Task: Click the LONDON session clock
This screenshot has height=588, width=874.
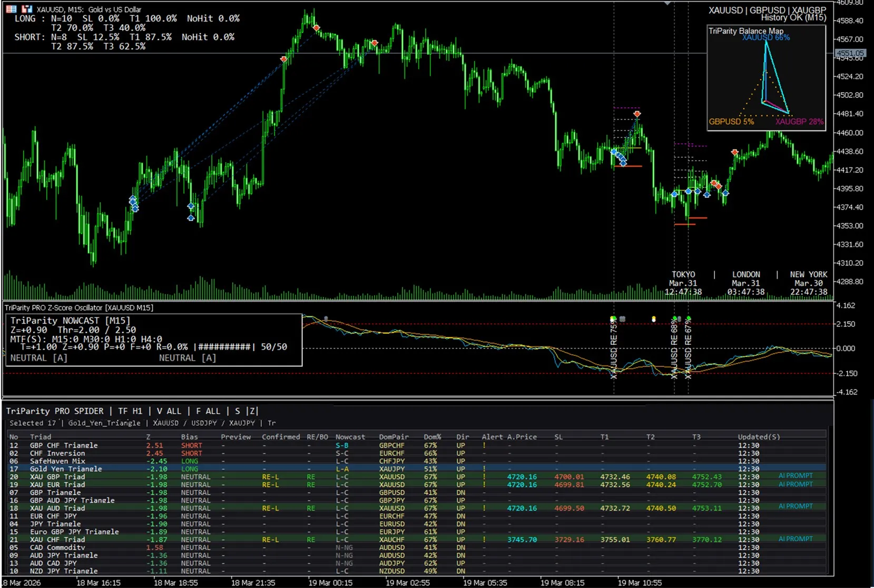Action: coord(746,283)
